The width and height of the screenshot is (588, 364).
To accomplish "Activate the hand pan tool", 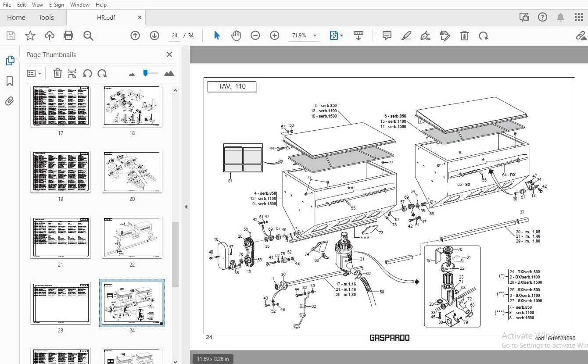I will pos(236,36).
